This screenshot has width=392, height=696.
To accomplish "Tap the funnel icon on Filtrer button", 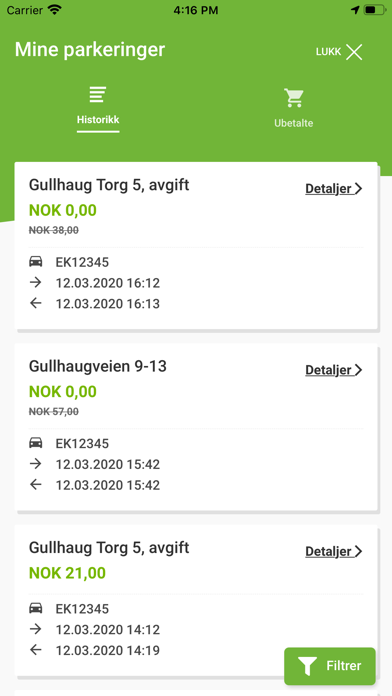I will tap(307, 666).
